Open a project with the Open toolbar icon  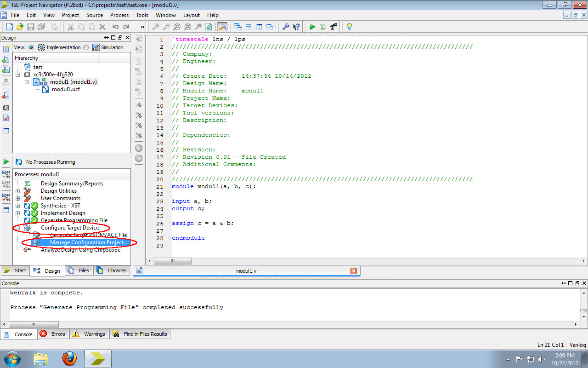[x=19, y=27]
